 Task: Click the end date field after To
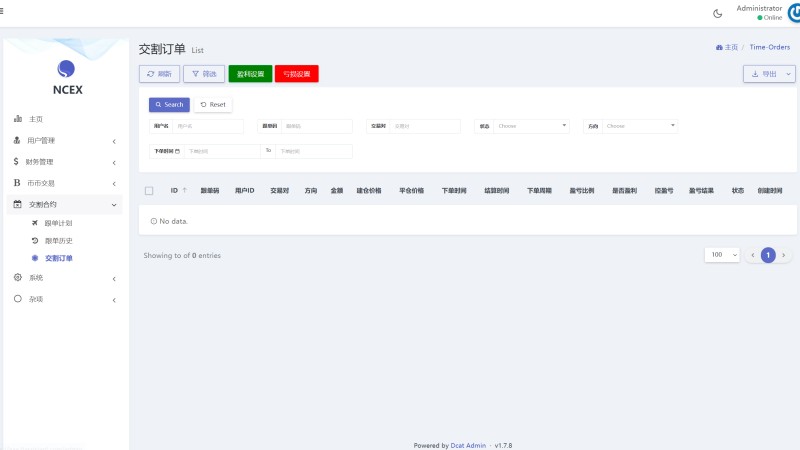[314, 151]
